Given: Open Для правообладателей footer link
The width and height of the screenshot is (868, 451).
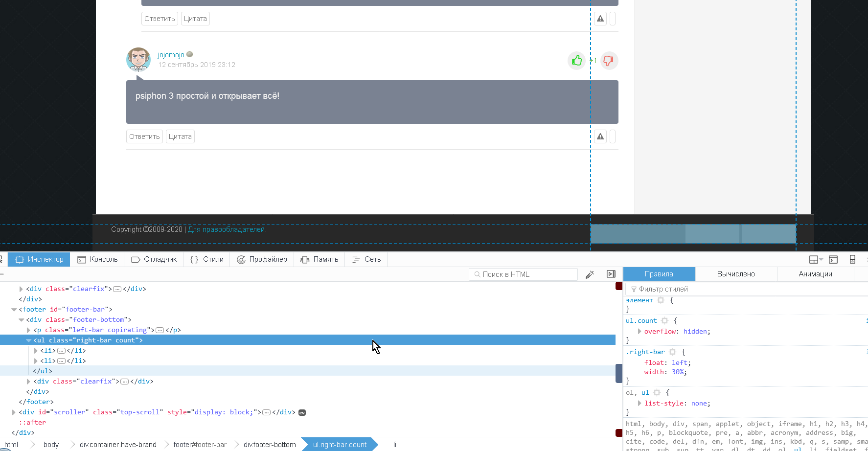Looking at the screenshot, I should click(x=226, y=229).
